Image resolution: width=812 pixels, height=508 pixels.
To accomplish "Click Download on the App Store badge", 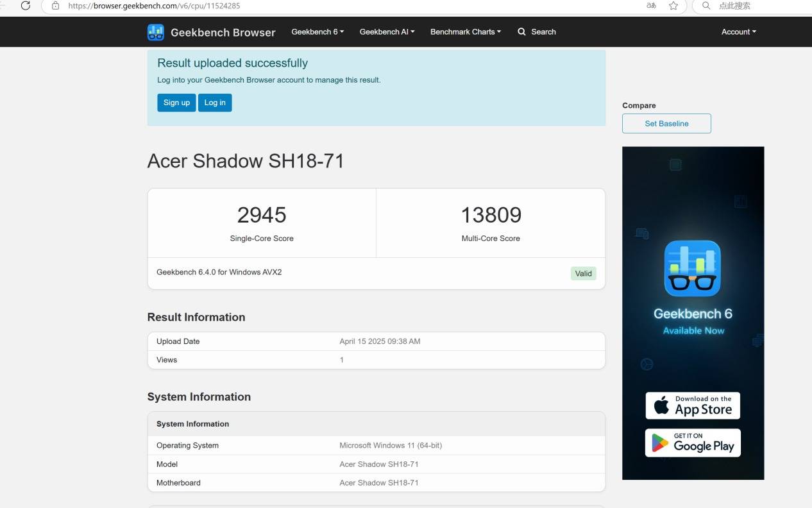I will [693, 405].
